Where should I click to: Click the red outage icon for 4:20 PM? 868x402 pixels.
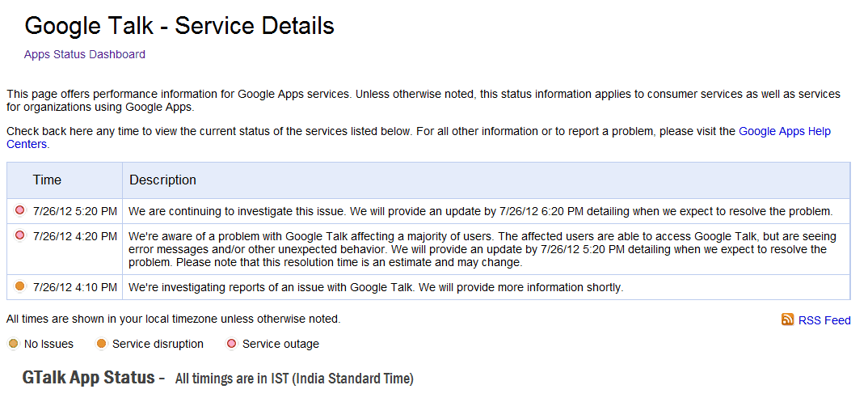click(x=20, y=236)
